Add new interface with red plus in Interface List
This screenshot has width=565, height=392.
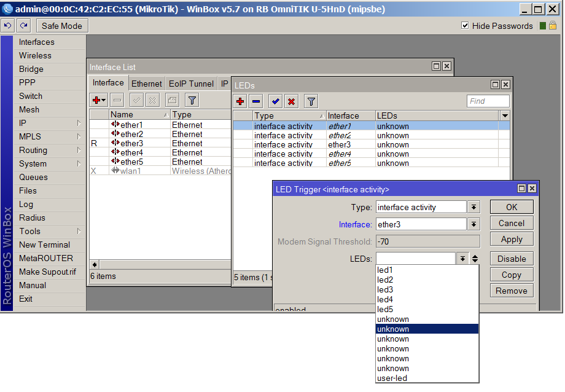(x=98, y=100)
